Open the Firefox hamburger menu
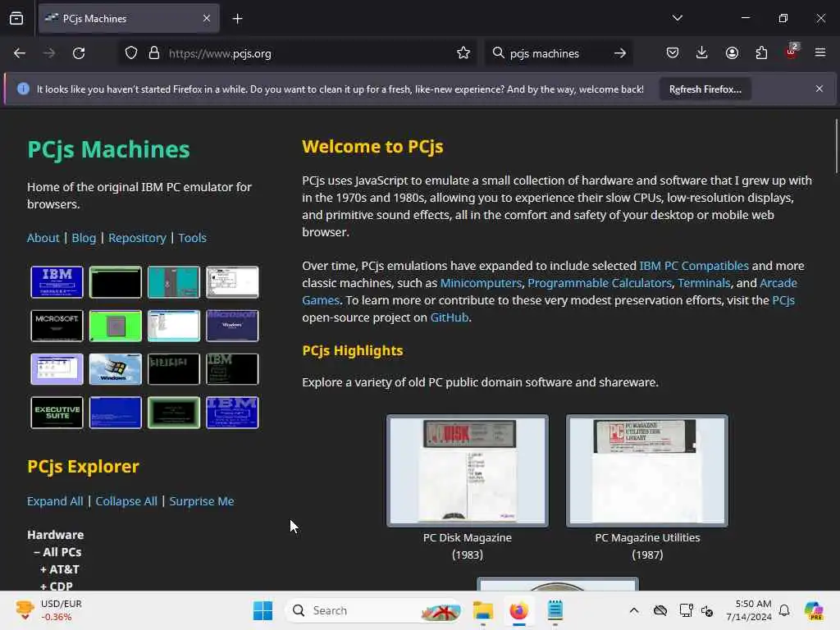This screenshot has width=840, height=630. [820, 52]
